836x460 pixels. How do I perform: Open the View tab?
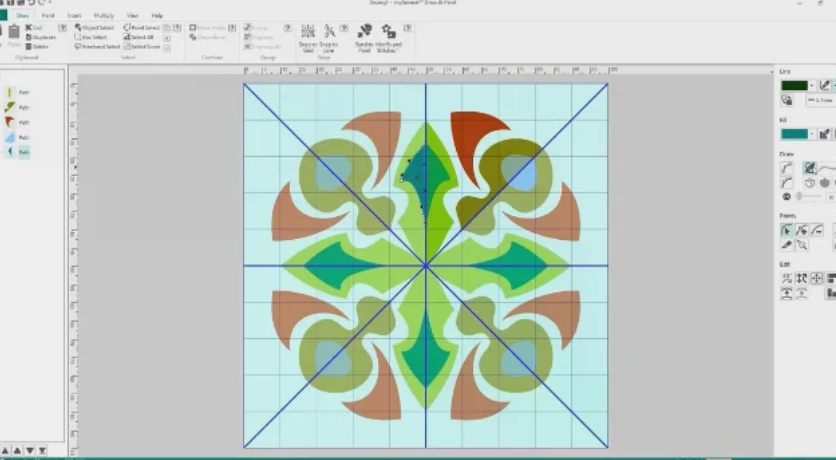(131, 16)
